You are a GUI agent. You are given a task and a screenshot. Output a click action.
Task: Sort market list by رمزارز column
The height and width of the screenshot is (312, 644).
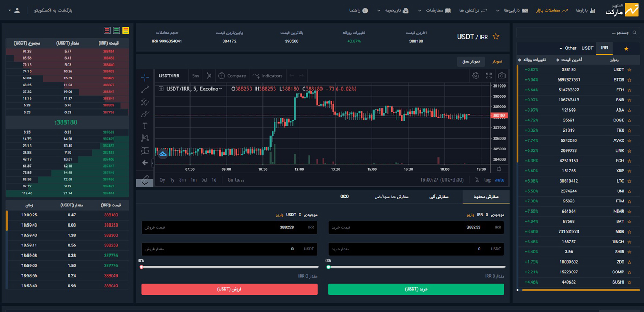click(616, 60)
